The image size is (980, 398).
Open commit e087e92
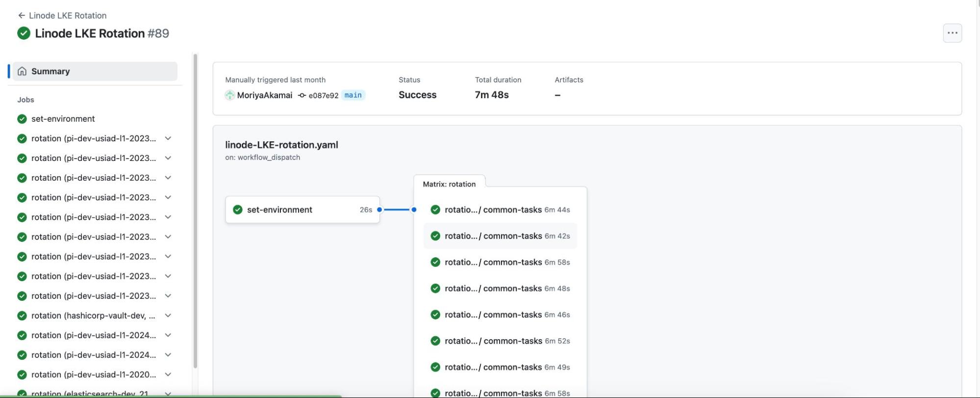(x=323, y=95)
